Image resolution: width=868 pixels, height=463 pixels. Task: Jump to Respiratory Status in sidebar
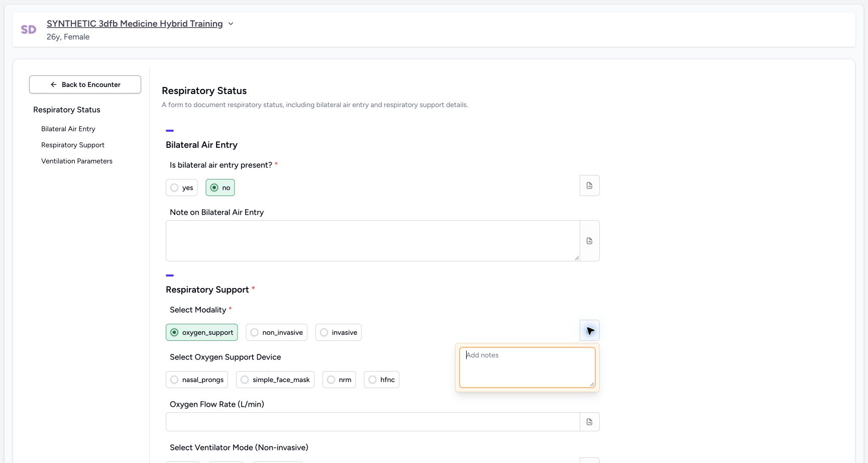[x=67, y=110]
